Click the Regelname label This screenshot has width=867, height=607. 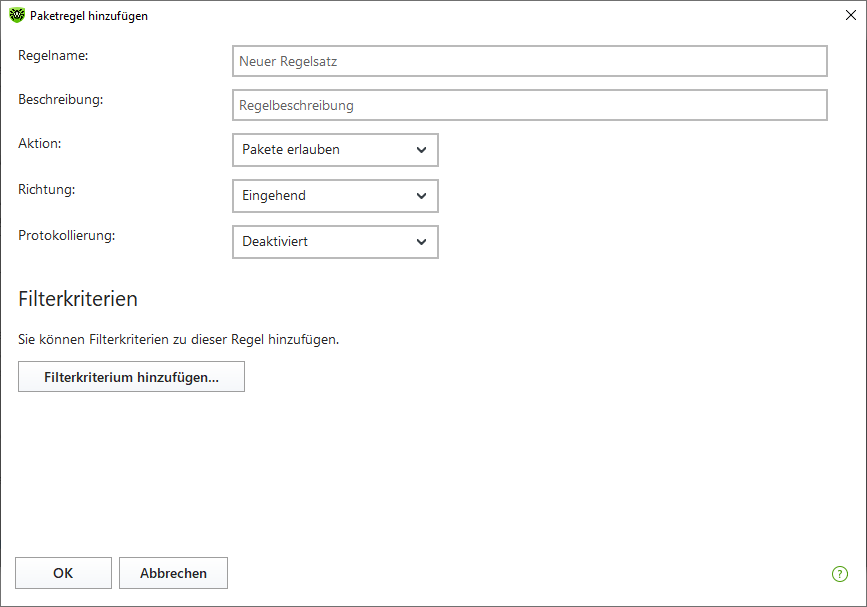pyautogui.click(x=53, y=56)
